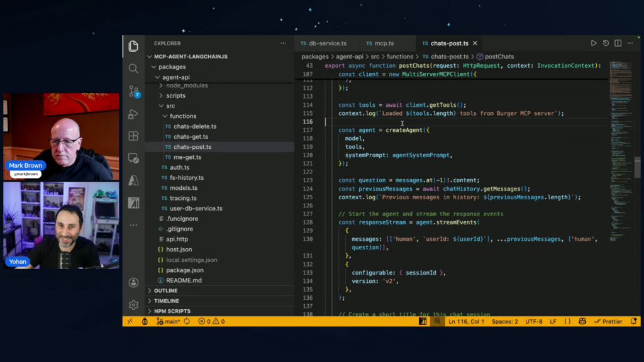Run the chats-post.ts file with the play button
Viewport: 644px width, 362px height.
coord(593,43)
